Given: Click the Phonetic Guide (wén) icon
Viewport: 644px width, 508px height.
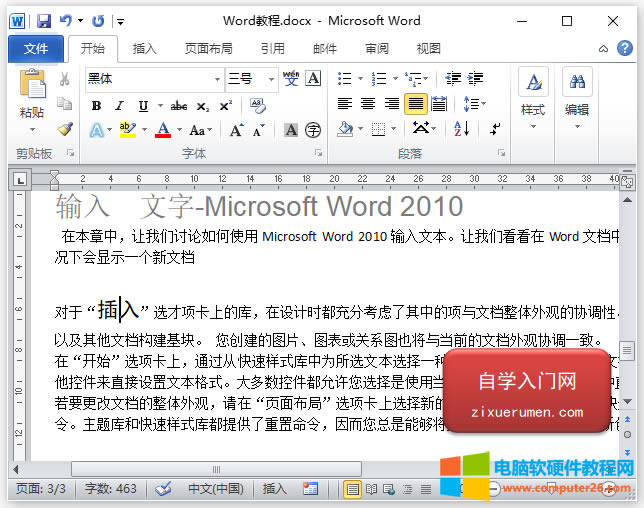Looking at the screenshot, I should (291, 78).
